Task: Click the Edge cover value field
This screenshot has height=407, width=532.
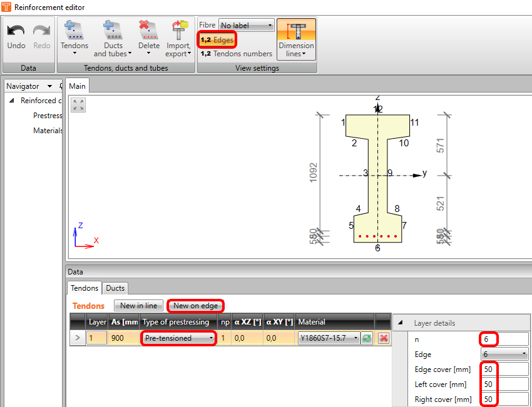Action: 504,369
